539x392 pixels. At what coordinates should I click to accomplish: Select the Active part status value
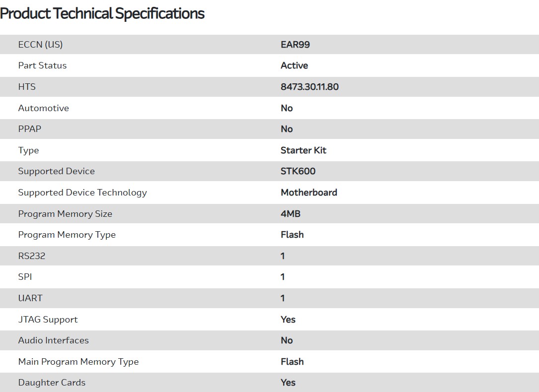tap(294, 65)
